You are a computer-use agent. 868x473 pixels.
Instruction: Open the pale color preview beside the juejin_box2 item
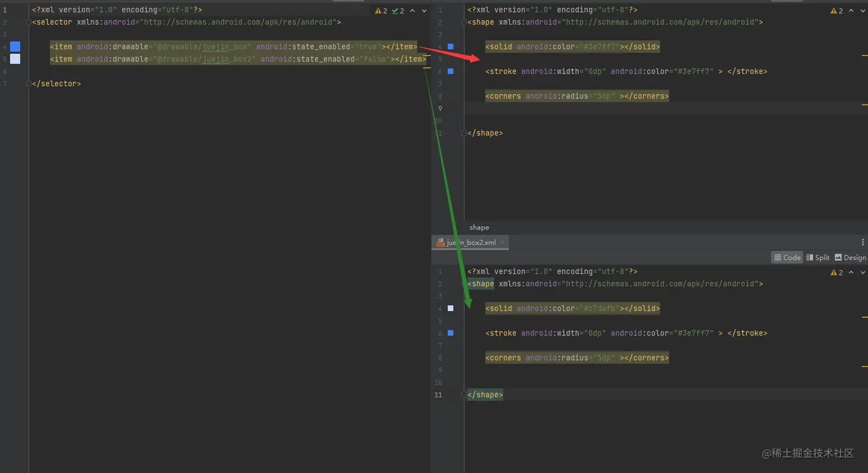(x=15, y=59)
